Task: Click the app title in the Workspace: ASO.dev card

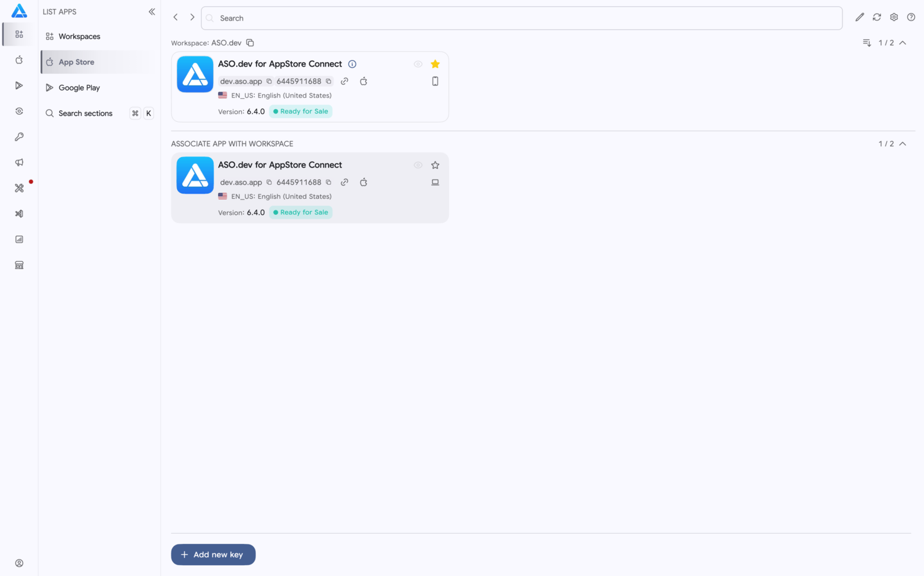Action: point(280,64)
